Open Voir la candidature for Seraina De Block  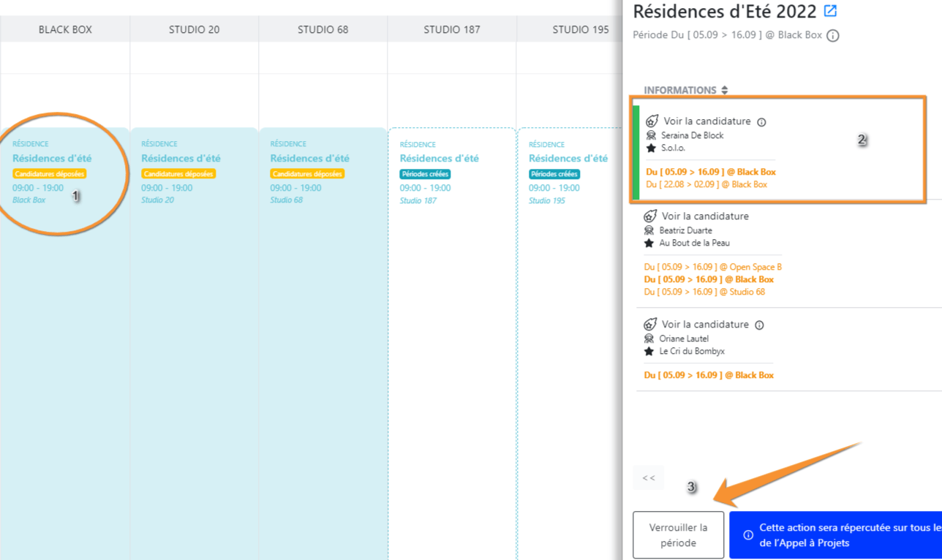[707, 121]
